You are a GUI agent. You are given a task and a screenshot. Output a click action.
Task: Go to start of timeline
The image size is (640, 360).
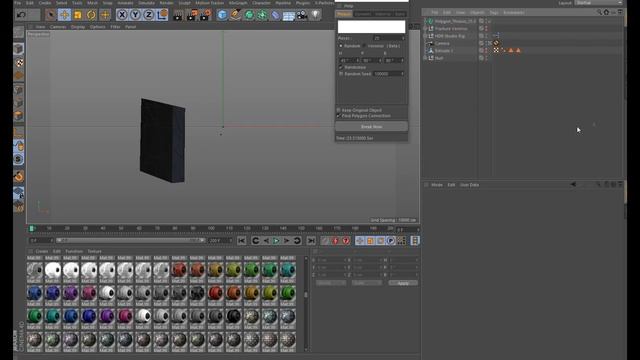point(242,241)
